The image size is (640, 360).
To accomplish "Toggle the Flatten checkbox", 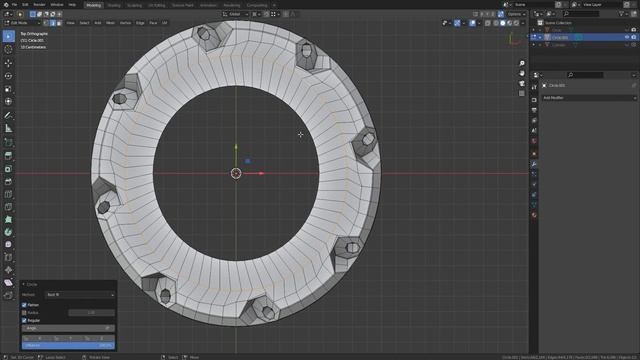I will coord(24,305).
